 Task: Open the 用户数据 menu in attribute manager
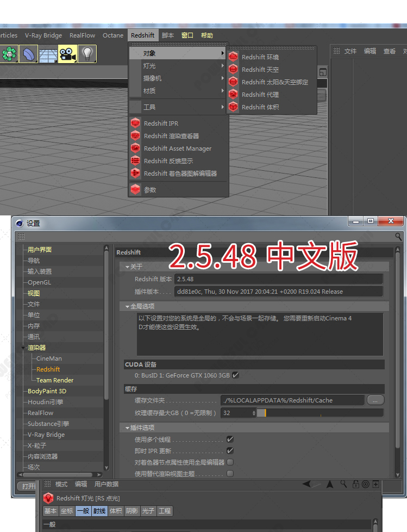[x=107, y=484]
